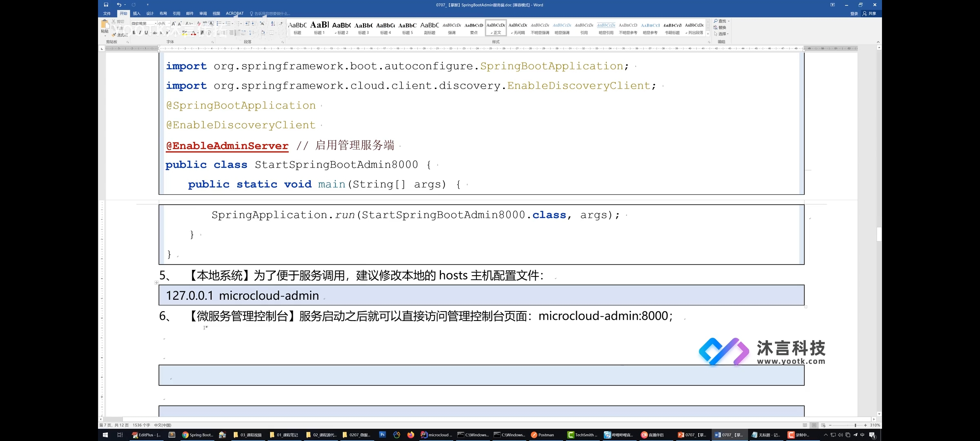
Task: Click the Clear Formatting icon
Action: (x=198, y=23)
